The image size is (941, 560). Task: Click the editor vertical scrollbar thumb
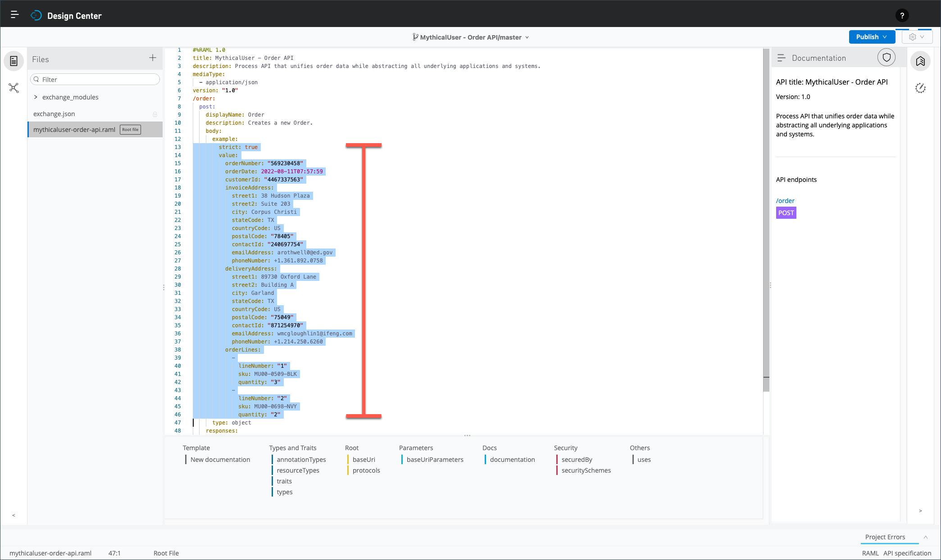(x=766, y=221)
